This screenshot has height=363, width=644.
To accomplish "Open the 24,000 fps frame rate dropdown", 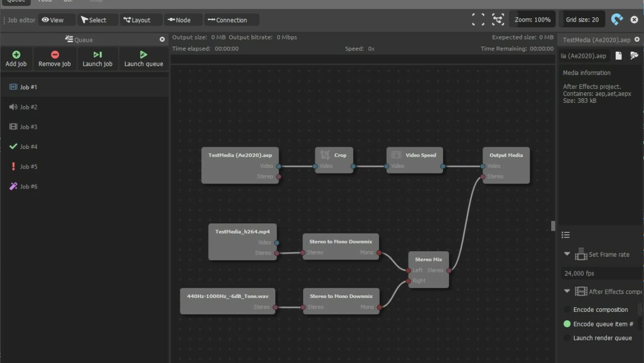I will coord(601,273).
